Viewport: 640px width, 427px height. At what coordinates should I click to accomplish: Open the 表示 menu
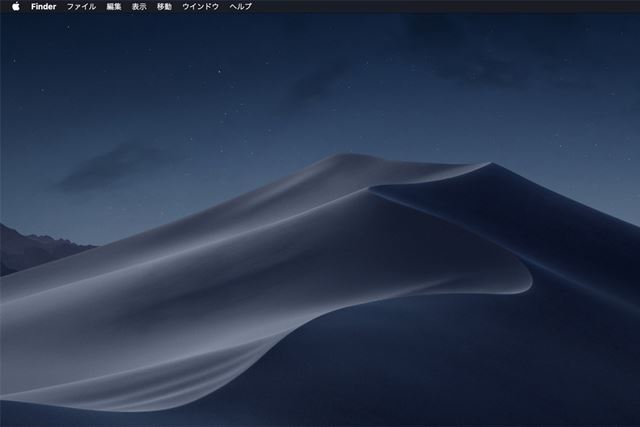pos(139,7)
